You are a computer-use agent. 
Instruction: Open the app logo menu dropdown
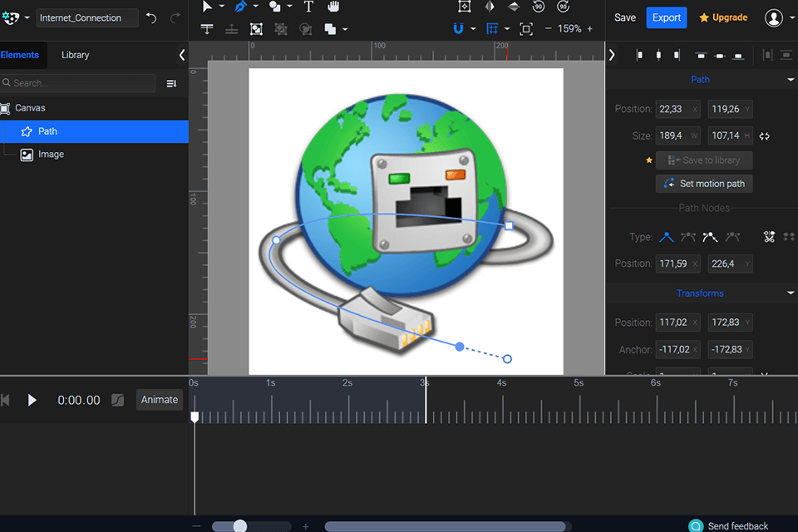(27, 17)
